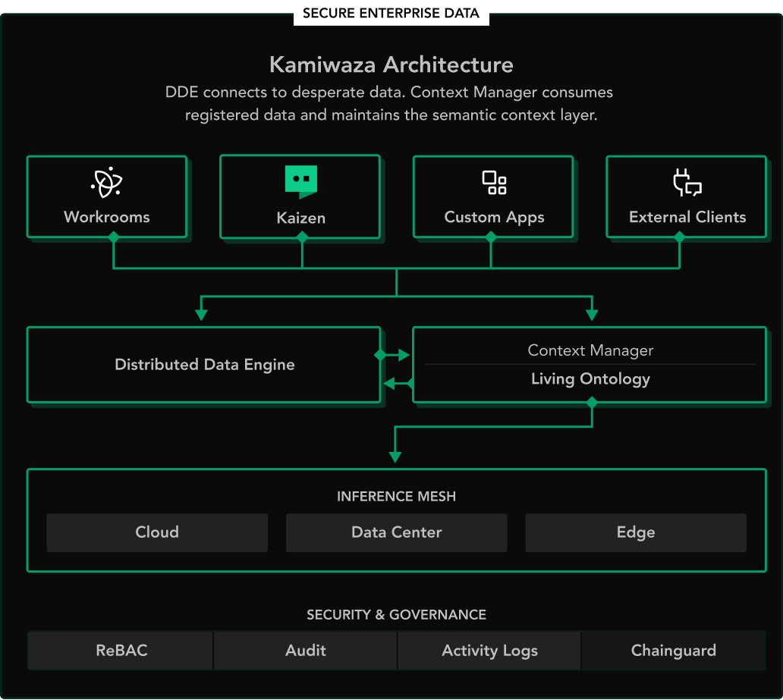
Task: Select the Edge inference option
Action: [636, 532]
